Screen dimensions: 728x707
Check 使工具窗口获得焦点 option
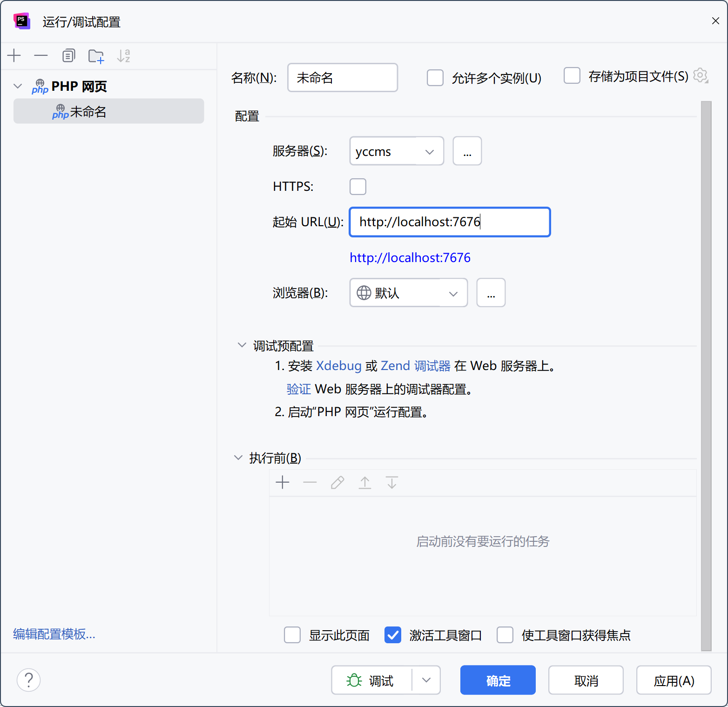pos(505,635)
